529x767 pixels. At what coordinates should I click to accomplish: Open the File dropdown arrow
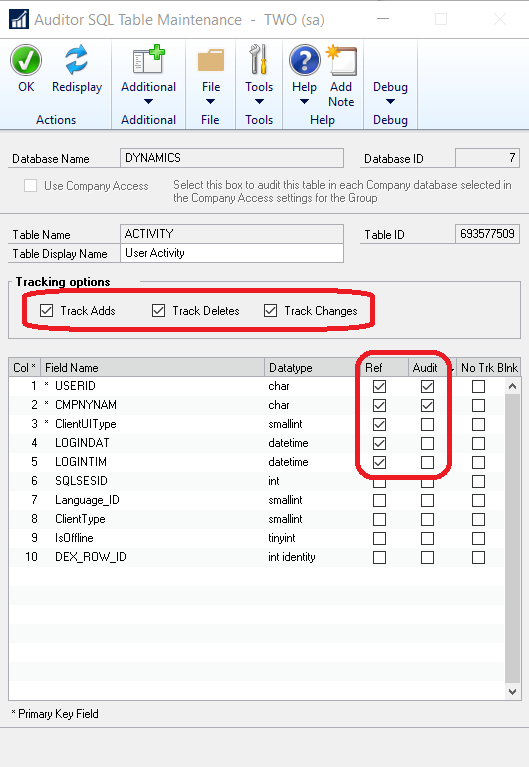[210, 102]
